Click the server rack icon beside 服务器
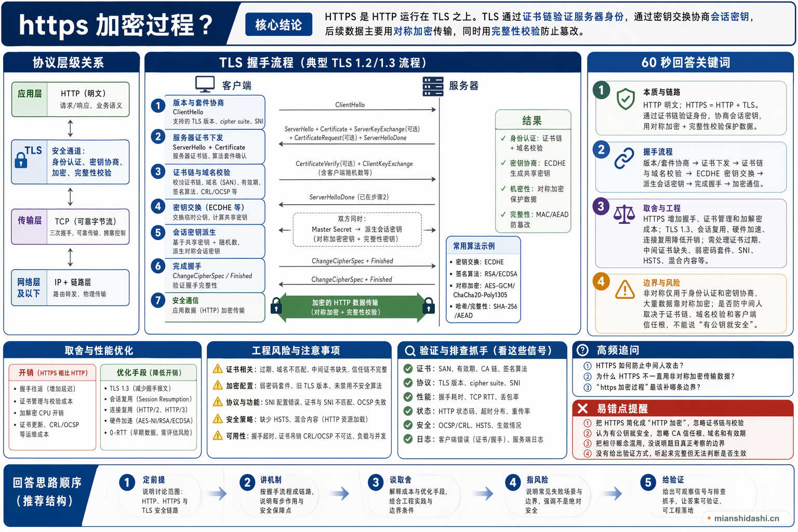Image resolution: width=798 pixels, height=532 pixels. tap(433, 86)
